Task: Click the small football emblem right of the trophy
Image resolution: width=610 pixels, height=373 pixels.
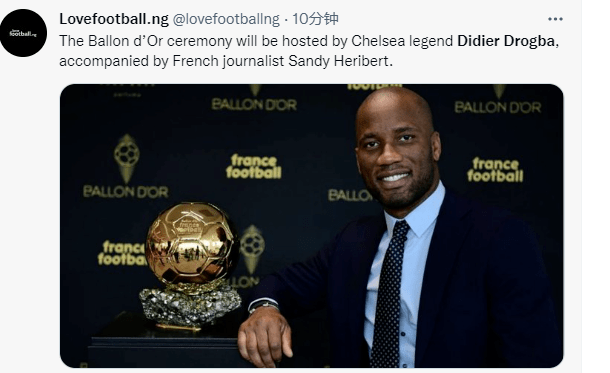Action: point(252,248)
